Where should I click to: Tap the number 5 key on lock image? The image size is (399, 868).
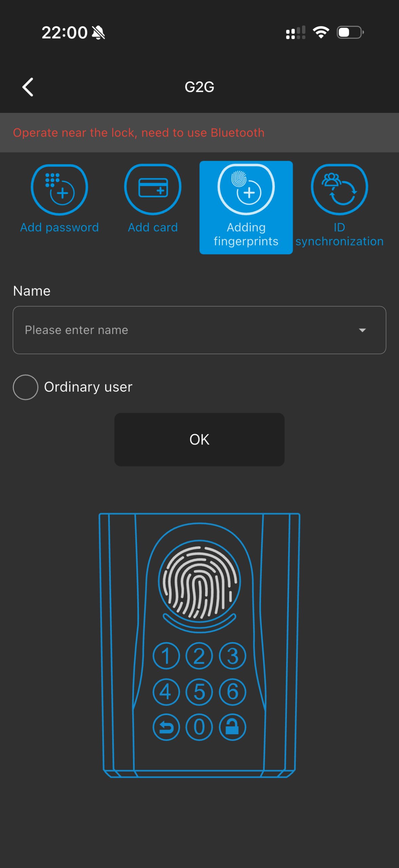pyautogui.click(x=199, y=692)
